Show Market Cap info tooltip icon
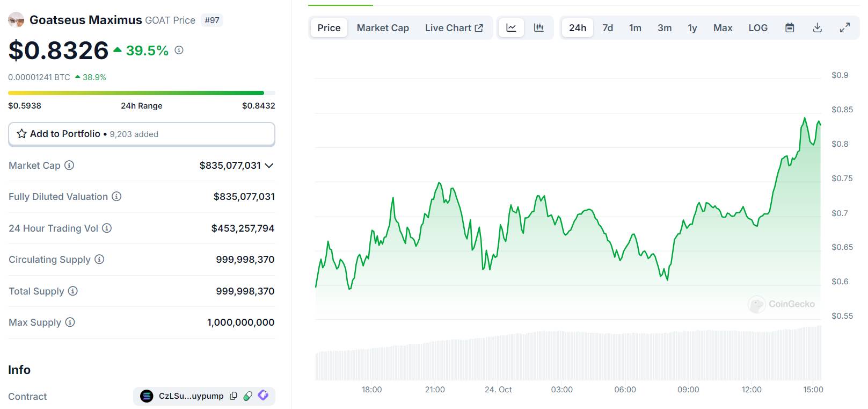 point(69,165)
